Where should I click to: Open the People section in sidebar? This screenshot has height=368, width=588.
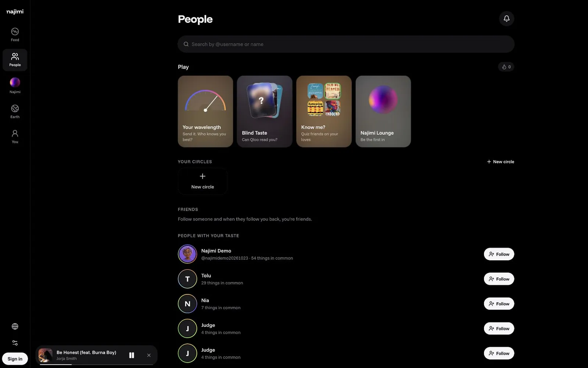click(x=15, y=59)
